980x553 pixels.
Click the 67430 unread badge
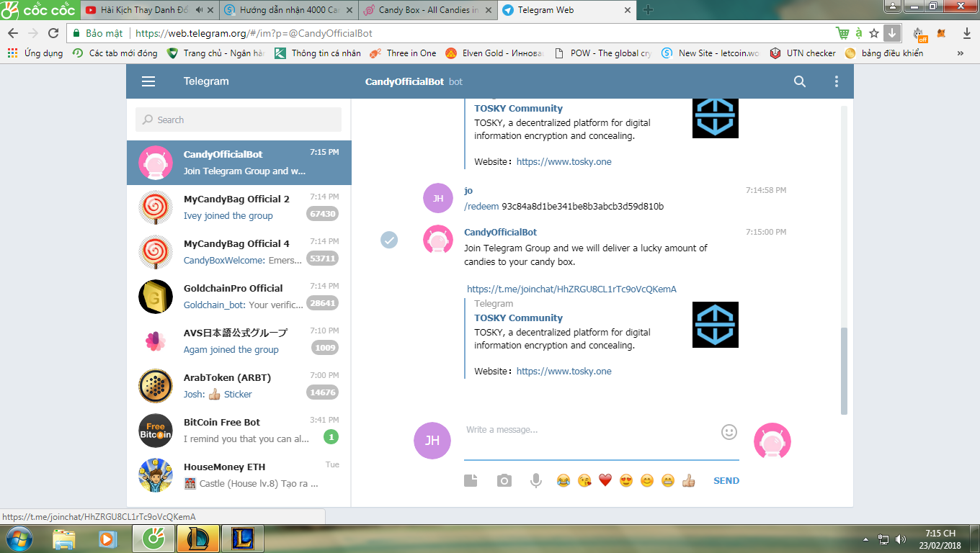point(322,214)
